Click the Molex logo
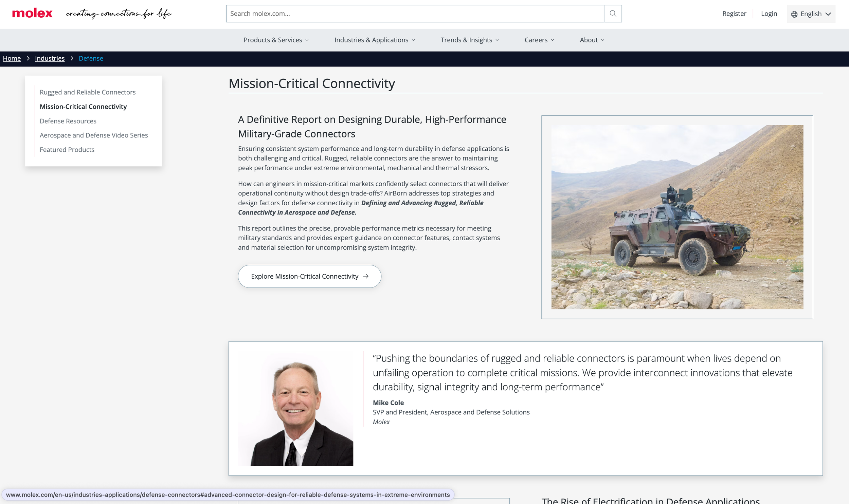The image size is (849, 504). pyautogui.click(x=32, y=13)
